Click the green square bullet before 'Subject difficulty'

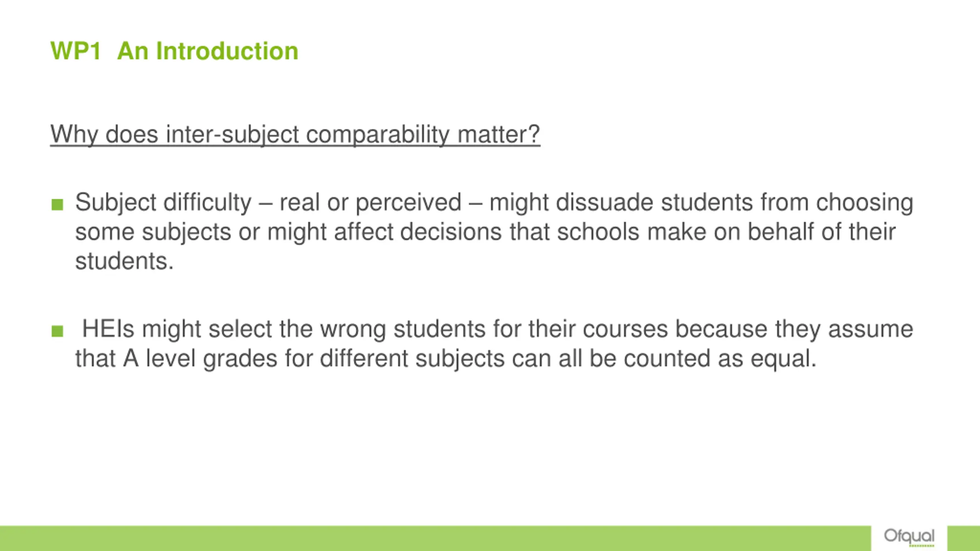[x=57, y=205]
